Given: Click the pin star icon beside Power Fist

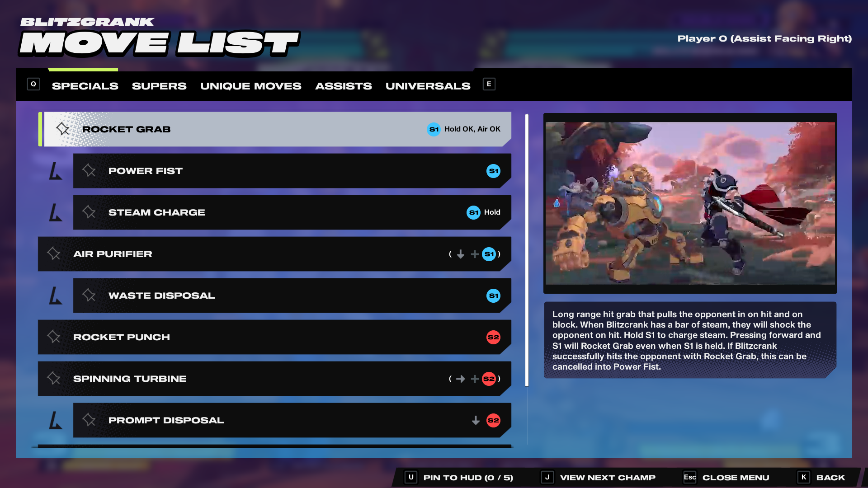Looking at the screenshot, I should click(x=89, y=171).
